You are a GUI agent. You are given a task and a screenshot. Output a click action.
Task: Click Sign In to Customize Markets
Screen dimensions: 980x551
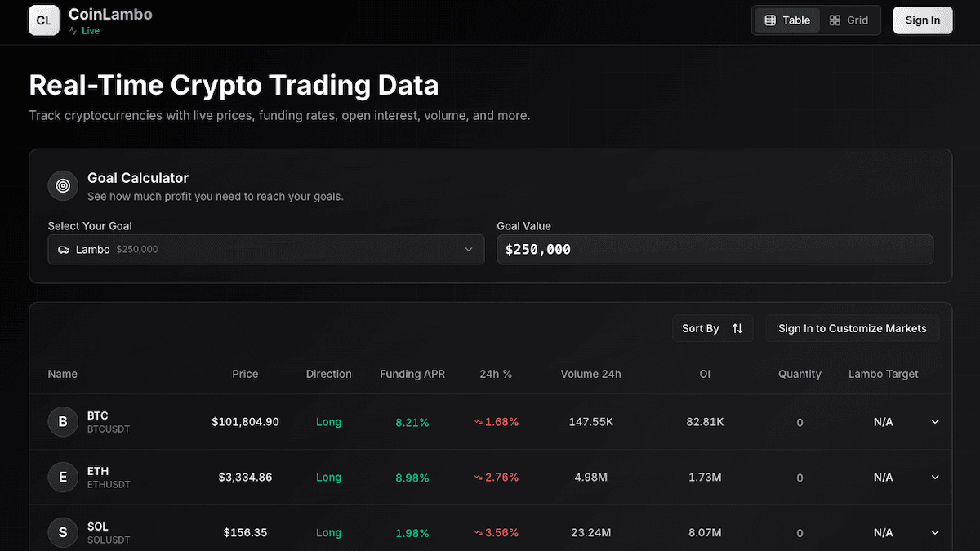coord(853,328)
